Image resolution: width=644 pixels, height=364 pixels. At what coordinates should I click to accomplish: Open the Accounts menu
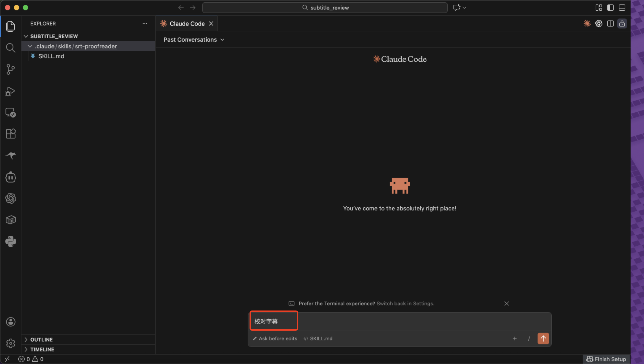pyautogui.click(x=11, y=322)
